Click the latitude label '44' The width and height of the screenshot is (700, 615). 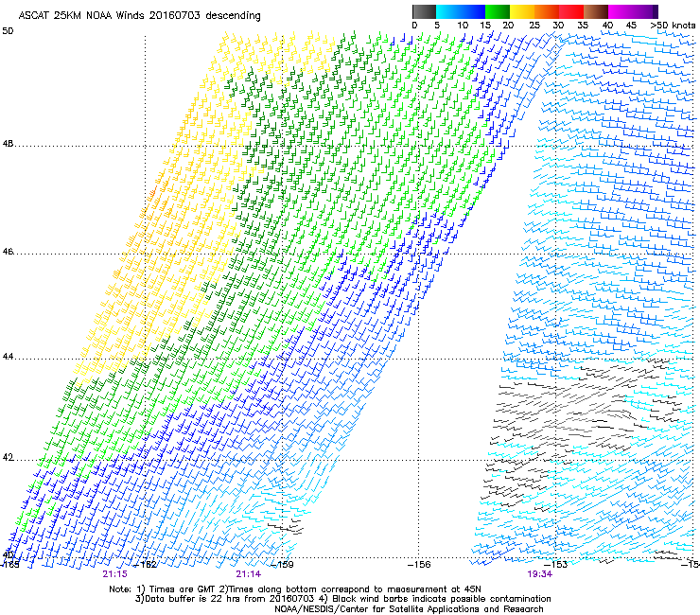[8, 357]
